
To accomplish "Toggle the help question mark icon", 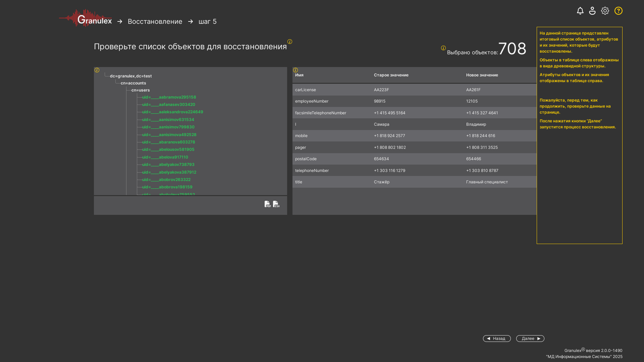I will pos(619,11).
